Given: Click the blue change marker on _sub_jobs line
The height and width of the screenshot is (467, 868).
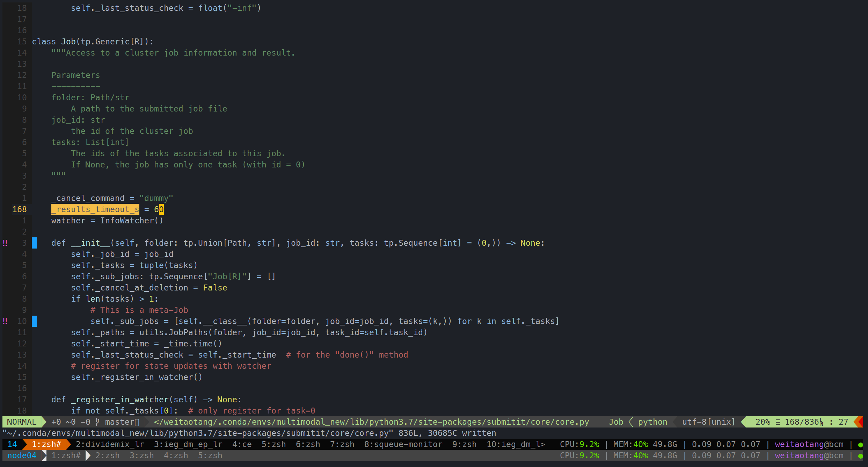Looking at the screenshot, I should pos(34,321).
